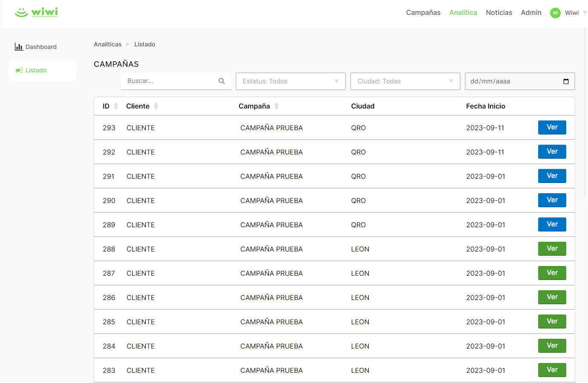View campaign 291 with Ver button
This screenshot has height=383, width=588.
click(x=552, y=176)
